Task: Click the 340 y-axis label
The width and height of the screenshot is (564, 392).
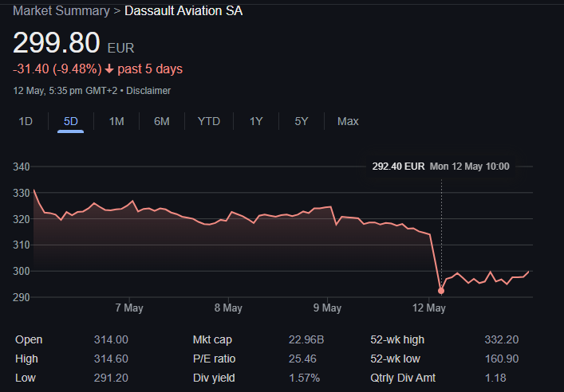Action: point(22,167)
